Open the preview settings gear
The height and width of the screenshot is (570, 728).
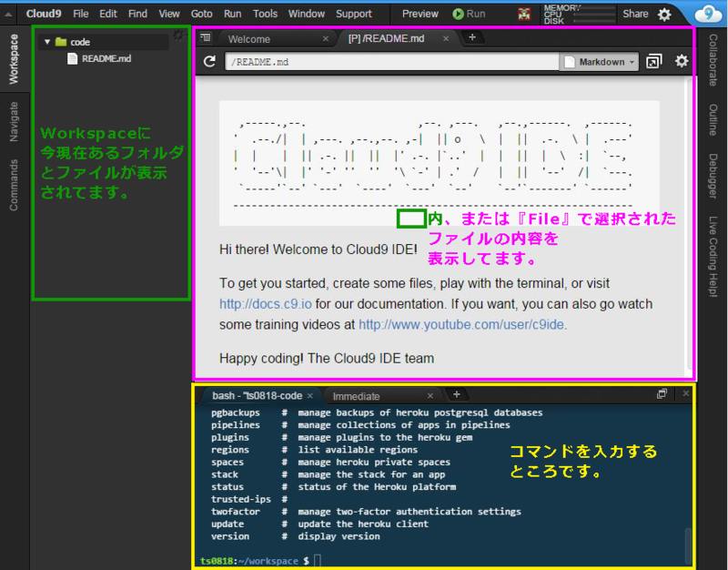tap(681, 61)
